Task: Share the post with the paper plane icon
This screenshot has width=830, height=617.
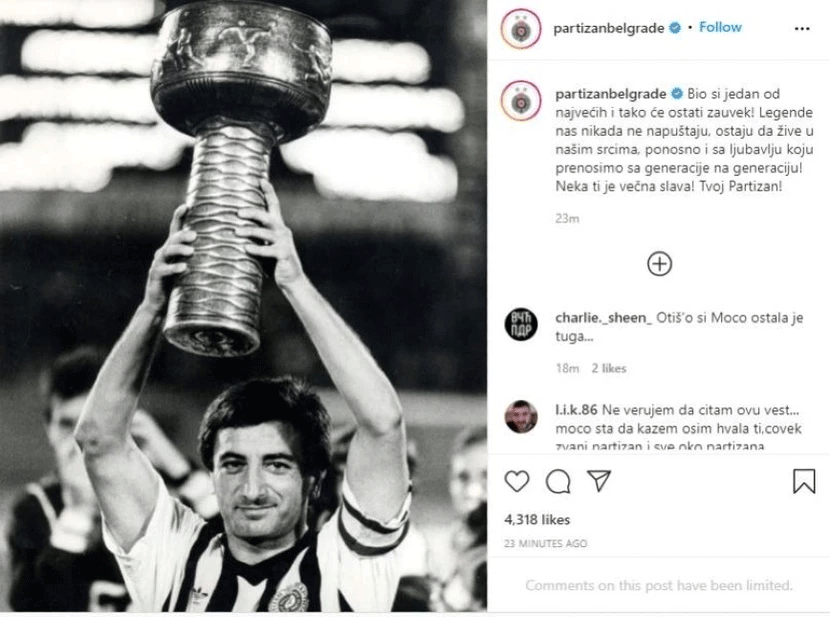Action: coord(599,481)
